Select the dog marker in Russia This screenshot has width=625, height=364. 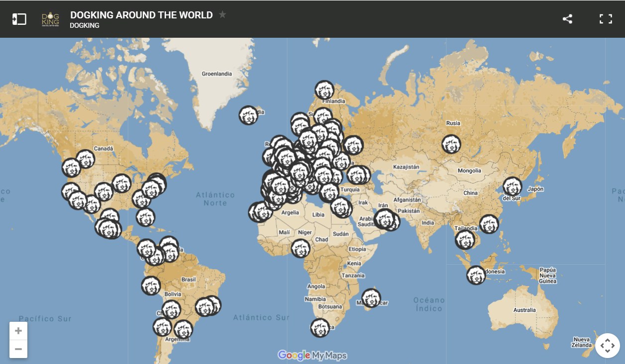click(451, 145)
